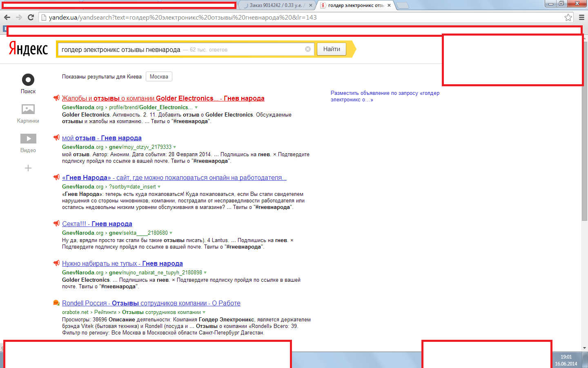This screenshot has width=588, height=368.
Task: Click orange favicon beside Rondell Россия result
Action: [56, 303]
